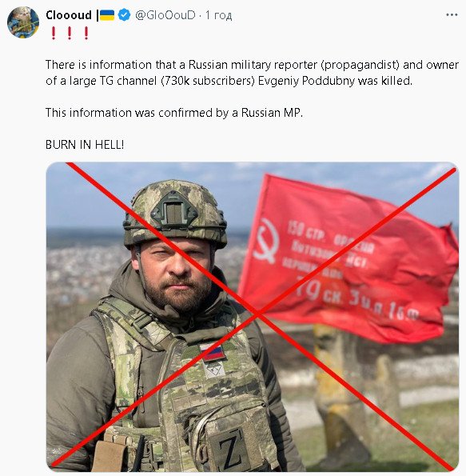Open the @GloOouD handle link
The image size is (466, 476).
[165, 15]
